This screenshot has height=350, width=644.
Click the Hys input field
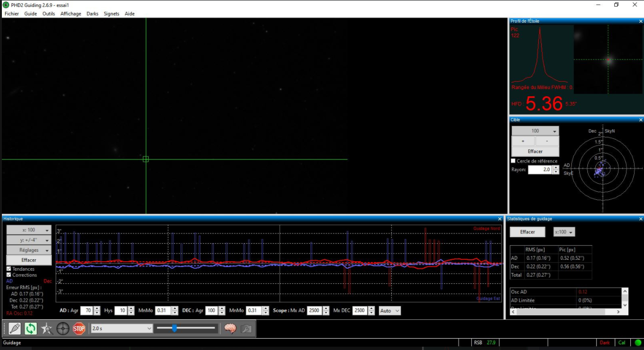click(121, 311)
